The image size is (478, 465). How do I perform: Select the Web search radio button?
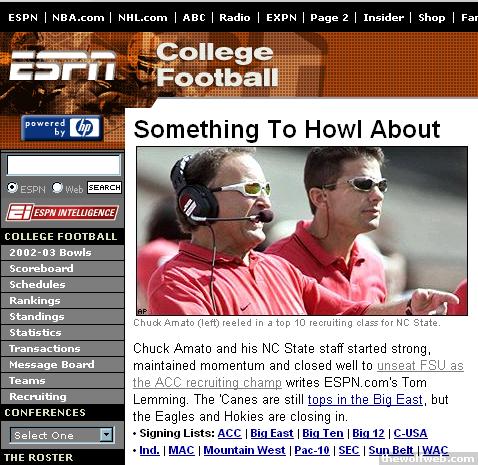(57, 188)
